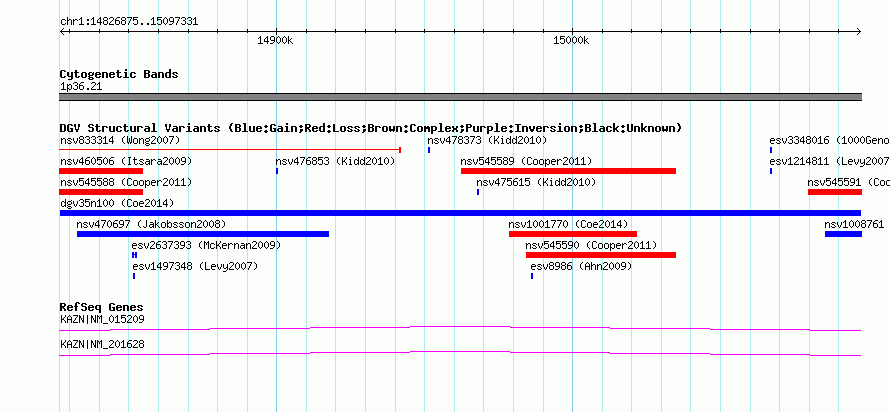890x412 pixels.
Task: Click the nsv470697 (Jakobsson2008) label
Action: click(x=151, y=224)
